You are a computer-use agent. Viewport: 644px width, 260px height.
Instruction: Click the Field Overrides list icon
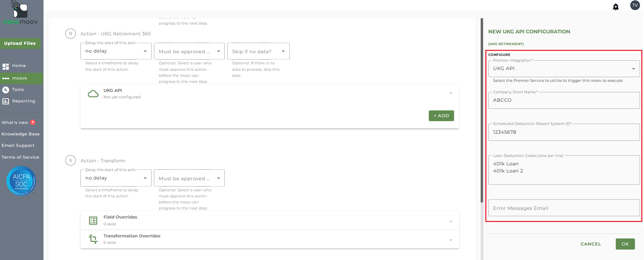pyautogui.click(x=93, y=221)
